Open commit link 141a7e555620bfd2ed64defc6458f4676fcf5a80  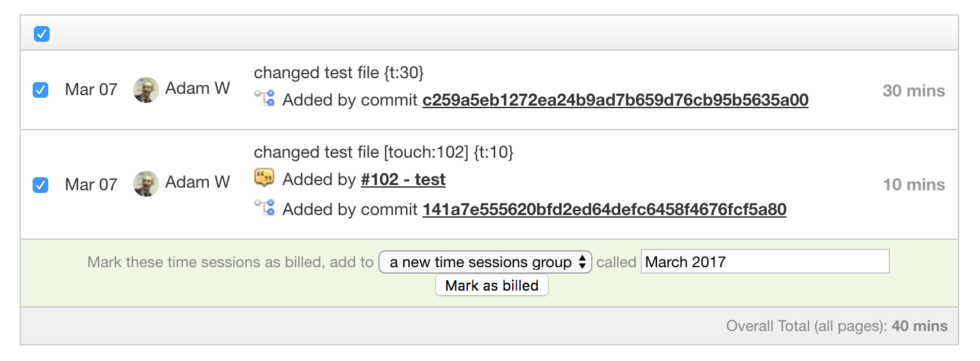click(x=604, y=209)
